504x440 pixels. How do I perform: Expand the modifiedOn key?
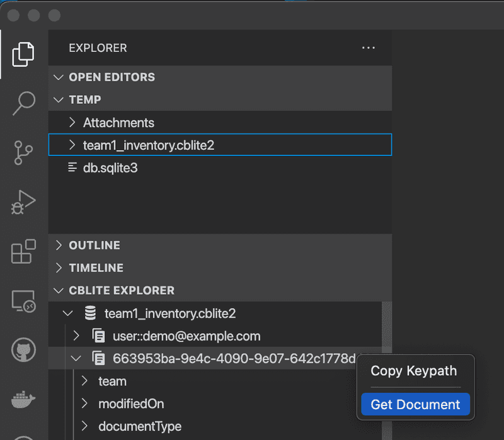(84, 403)
